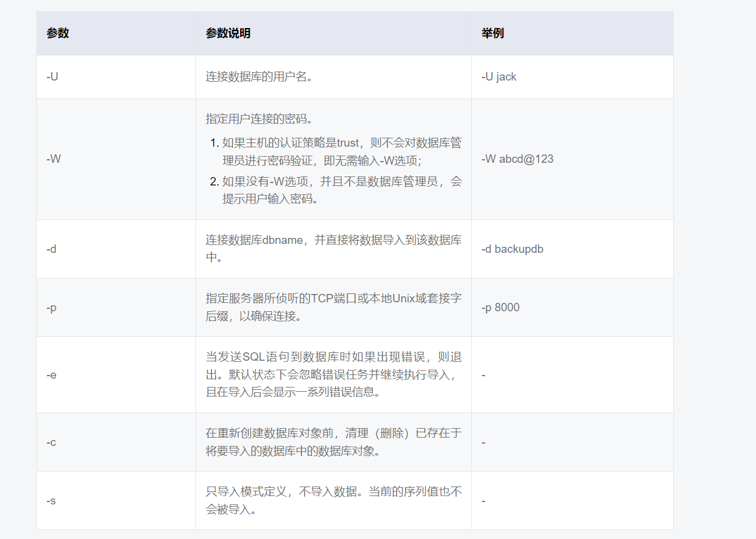Viewport: 756px width, 539px height.
Task: Select the -U parameter cell
Action: tap(51, 76)
